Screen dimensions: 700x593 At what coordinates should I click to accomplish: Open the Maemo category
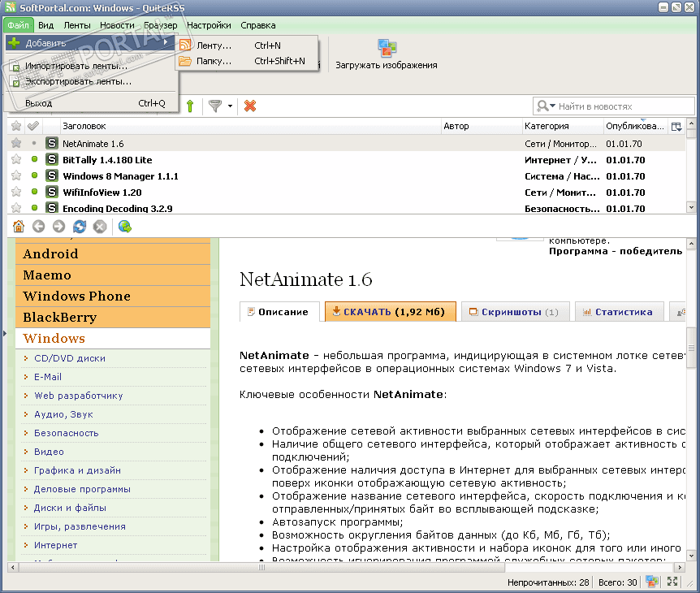click(x=113, y=275)
